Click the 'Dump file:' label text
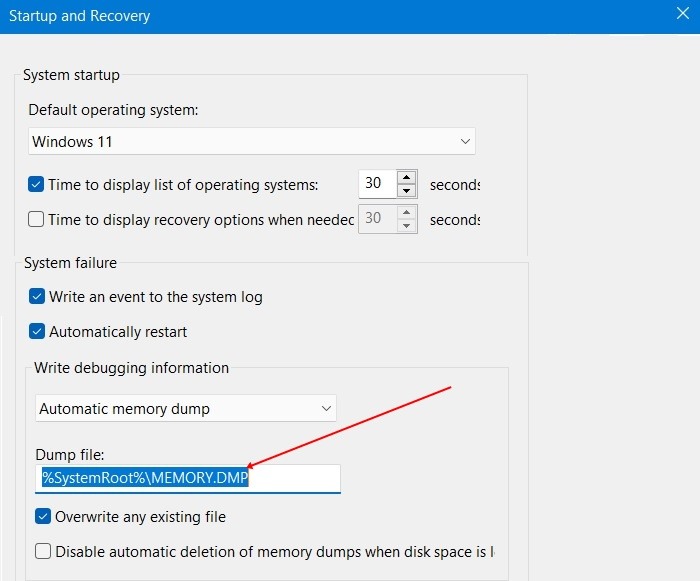The width and height of the screenshot is (700, 581). [x=69, y=453]
